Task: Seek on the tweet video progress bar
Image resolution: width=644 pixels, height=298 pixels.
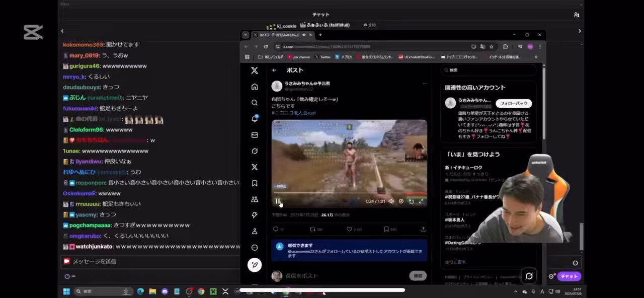Action: click(350, 193)
